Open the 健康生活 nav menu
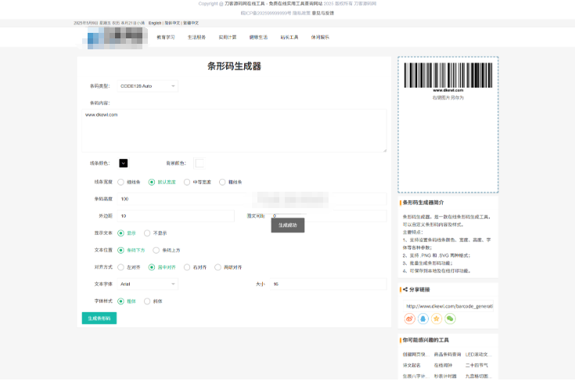The height and width of the screenshot is (392, 575). pyautogui.click(x=258, y=37)
